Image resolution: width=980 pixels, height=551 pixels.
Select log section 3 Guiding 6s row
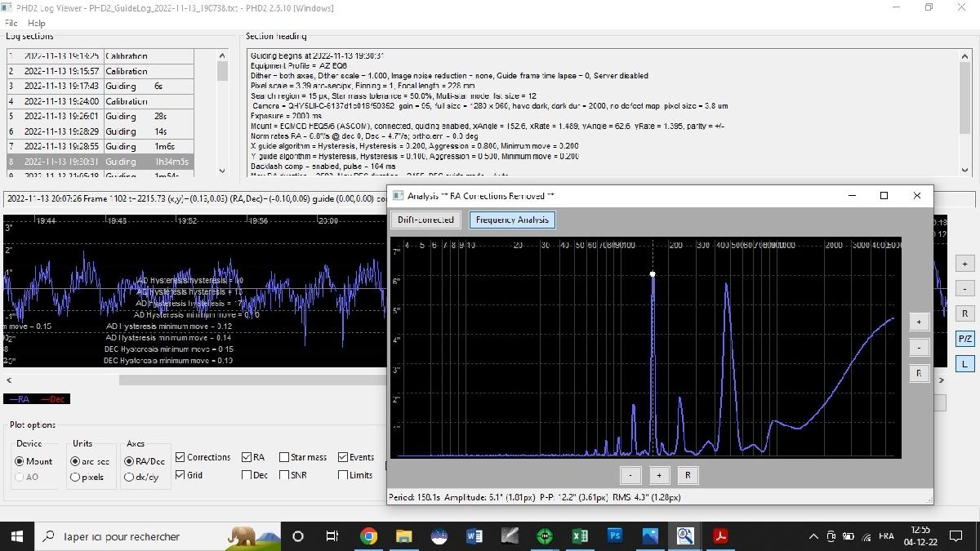(x=100, y=86)
